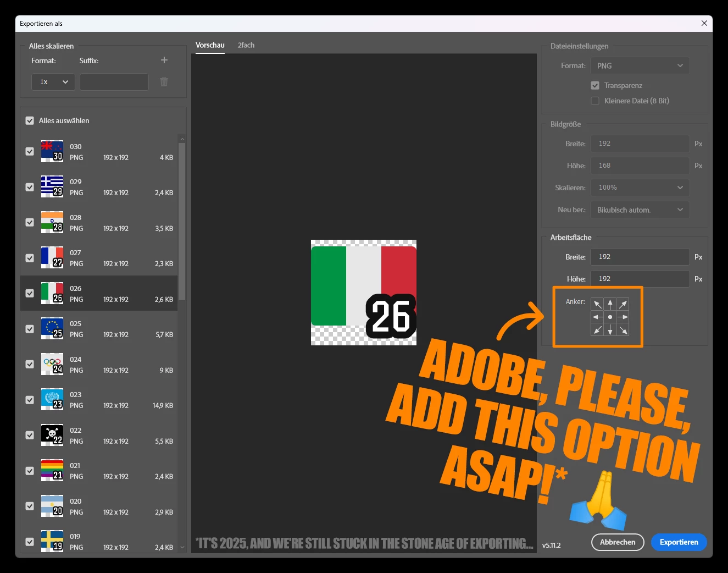
Task: Set anchor to top-right arrow
Action: click(623, 304)
